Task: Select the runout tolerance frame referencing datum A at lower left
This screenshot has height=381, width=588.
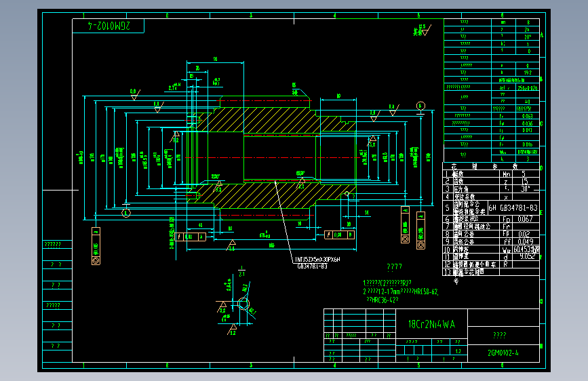Action: [x=191, y=237]
